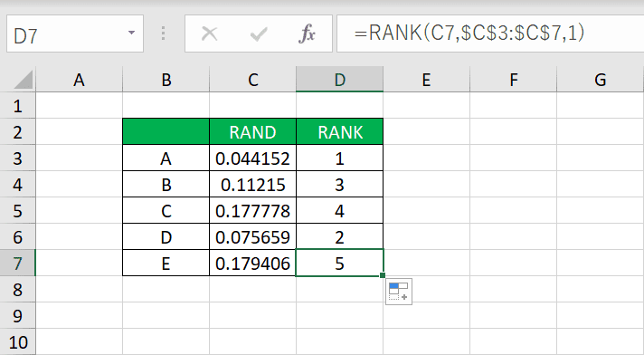Select cell B3 containing A
Image resolution: width=644 pixels, height=355 pixels.
point(166,158)
